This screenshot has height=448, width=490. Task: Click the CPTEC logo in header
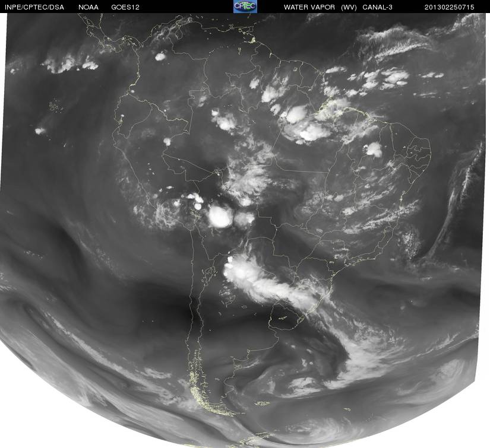245,7
